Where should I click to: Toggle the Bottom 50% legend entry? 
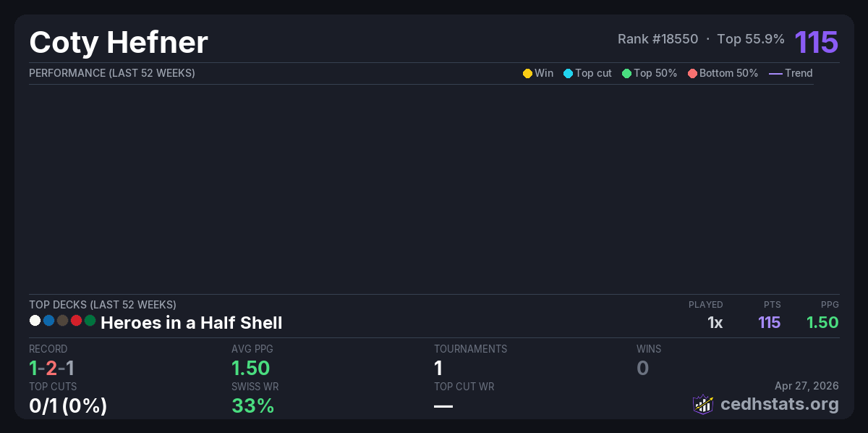tap(723, 73)
